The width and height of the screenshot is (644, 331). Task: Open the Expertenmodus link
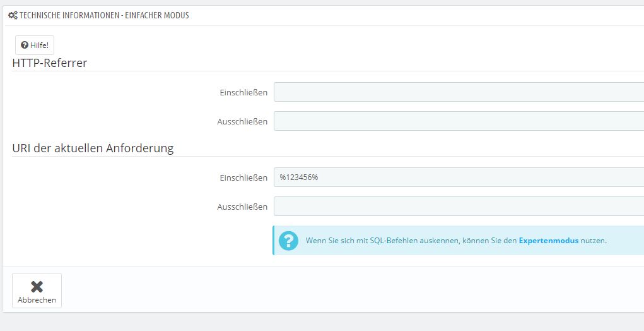coord(548,241)
